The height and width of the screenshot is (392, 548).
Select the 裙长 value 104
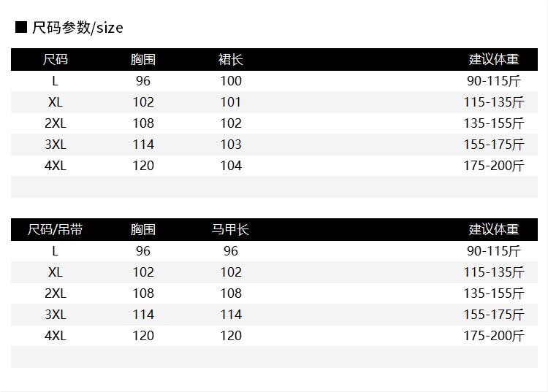[231, 166]
